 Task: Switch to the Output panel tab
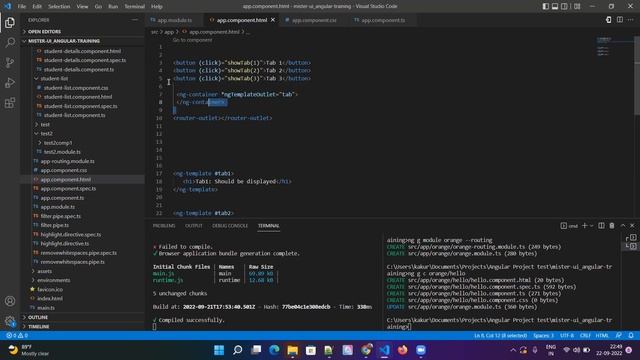tap(194, 226)
